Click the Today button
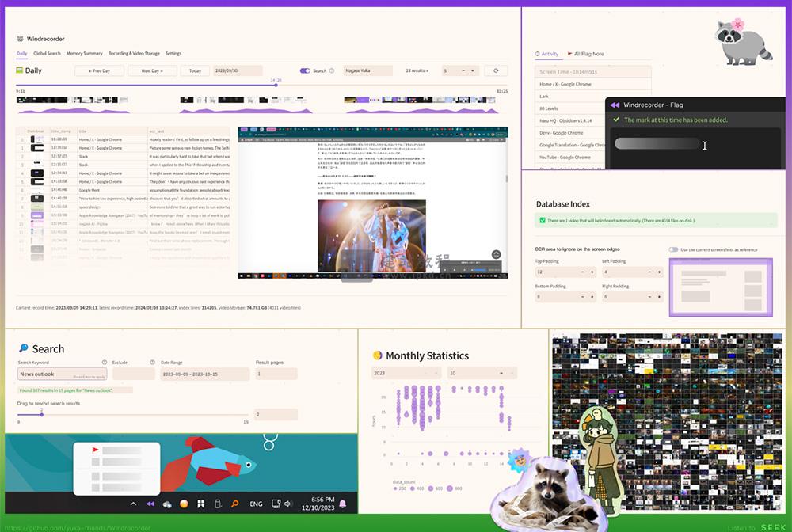The image size is (792, 532). point(195,70)
